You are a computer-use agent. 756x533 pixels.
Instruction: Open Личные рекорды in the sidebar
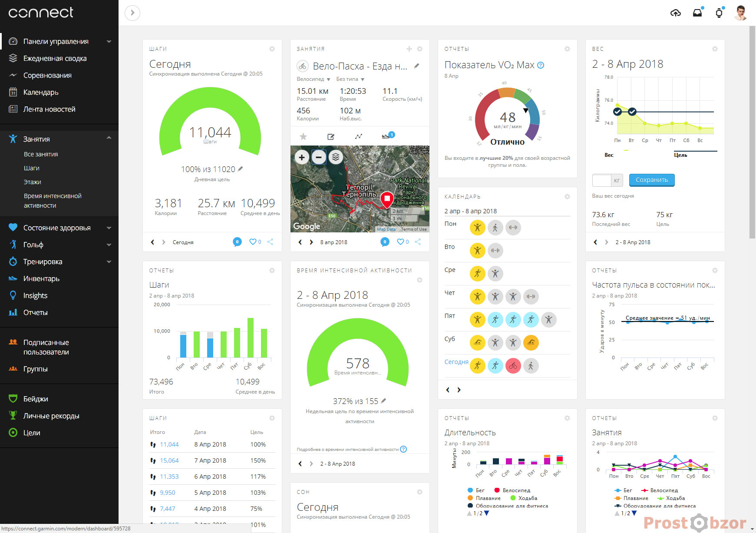click(x=51, y=416)
